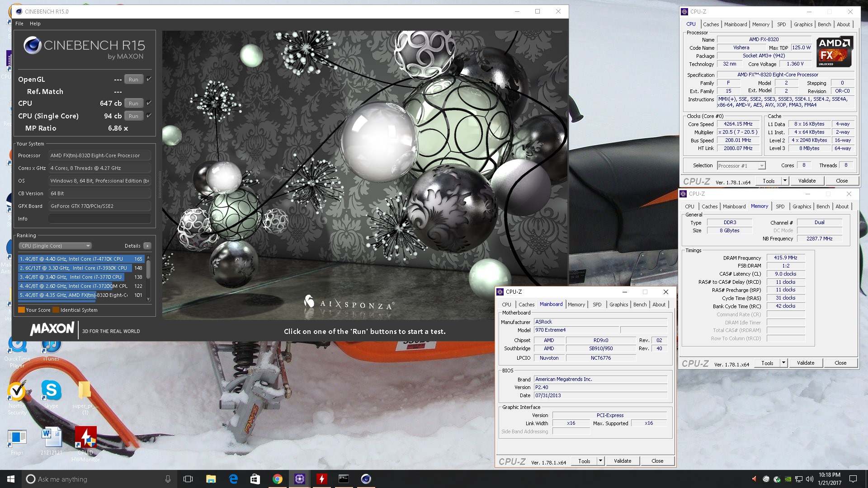Open Bench tab in top CPU-Z window
This screenshot has width=868, height=488.
[x=824, y=24]
